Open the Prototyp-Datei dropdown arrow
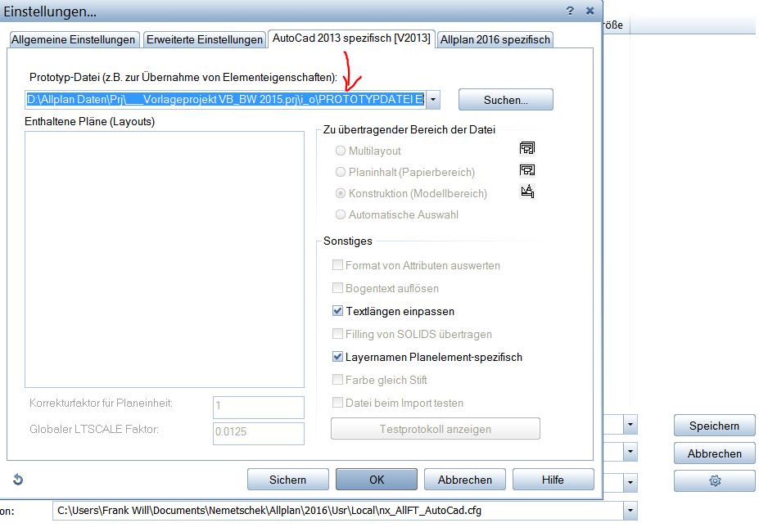759x532 pixels. (433, 100)
